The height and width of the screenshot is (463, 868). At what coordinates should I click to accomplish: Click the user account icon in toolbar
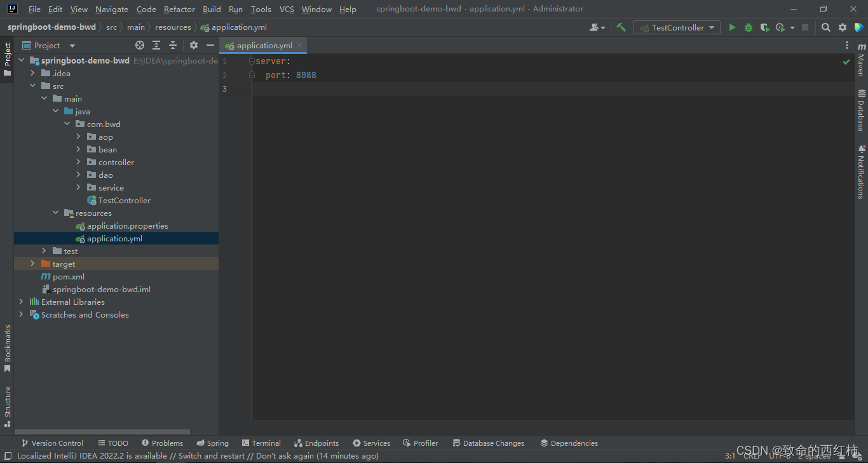(x=597, y=27)
